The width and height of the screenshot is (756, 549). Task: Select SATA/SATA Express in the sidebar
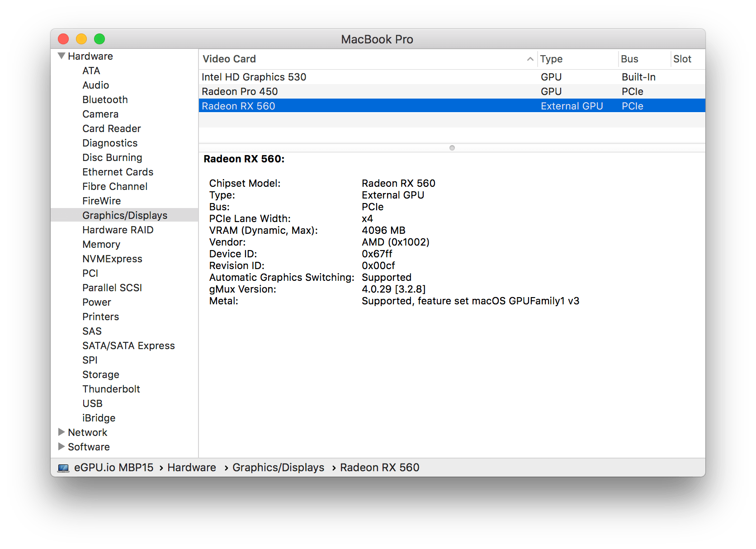click(x=129, y=345)
